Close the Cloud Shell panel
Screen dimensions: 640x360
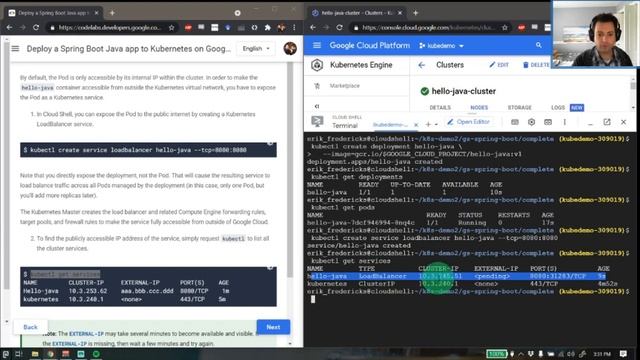point(623,122)
